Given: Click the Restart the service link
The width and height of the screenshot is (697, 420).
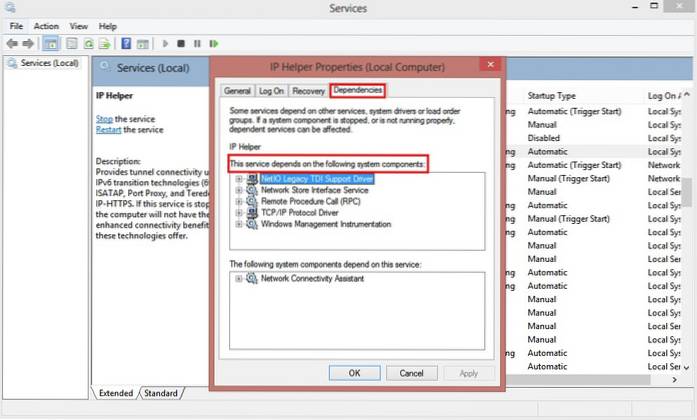Looking at the screenshot, I should point(111,129).
